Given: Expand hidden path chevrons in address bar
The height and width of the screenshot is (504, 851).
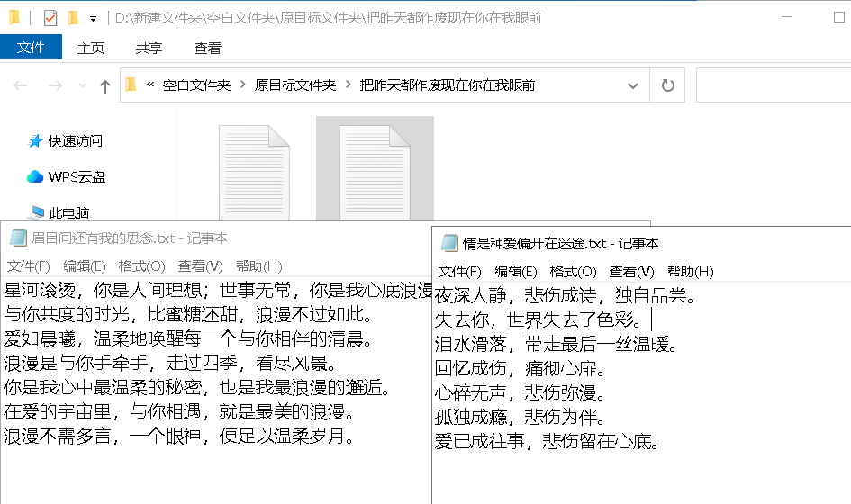Looking at the screenshot, I should (x=150, y=85).
